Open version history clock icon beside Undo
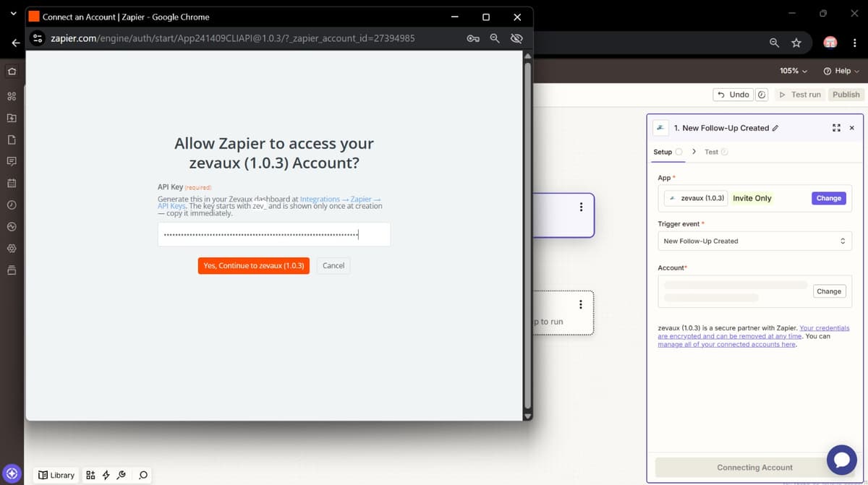 (762, 95)
